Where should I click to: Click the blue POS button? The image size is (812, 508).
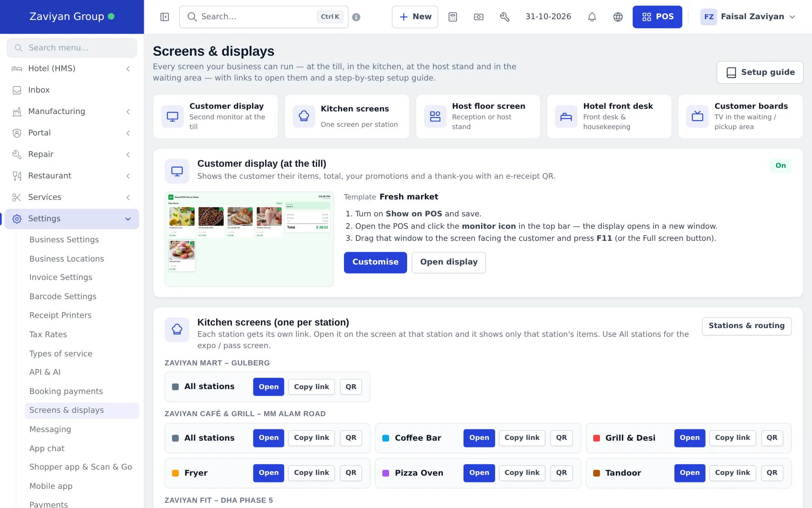(x=657, y=17)
